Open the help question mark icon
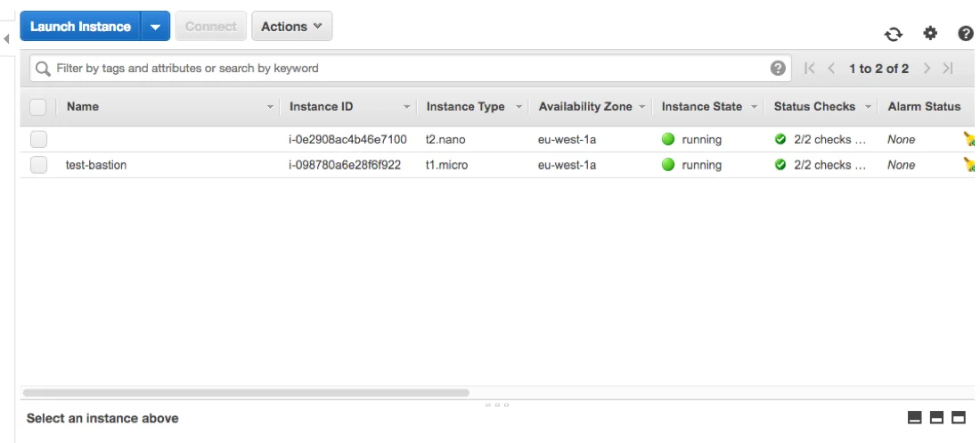 pos(966,33)
